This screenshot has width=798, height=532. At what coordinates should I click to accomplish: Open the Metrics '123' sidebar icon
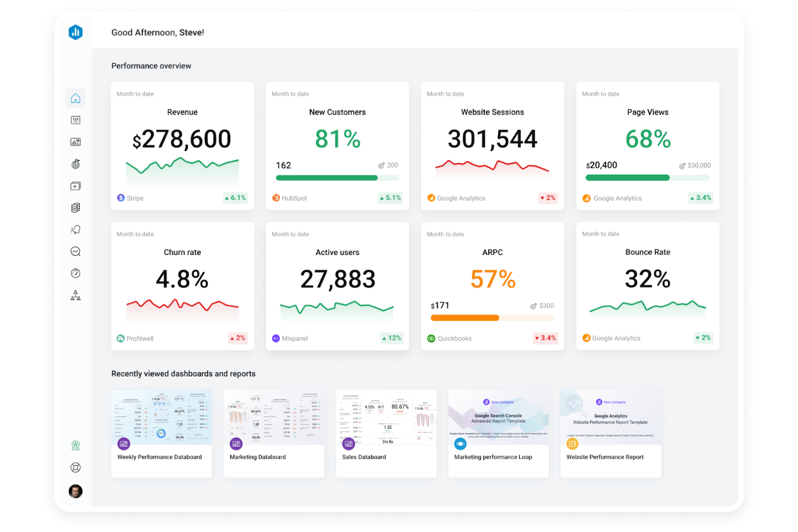click(x=75, y=120)
